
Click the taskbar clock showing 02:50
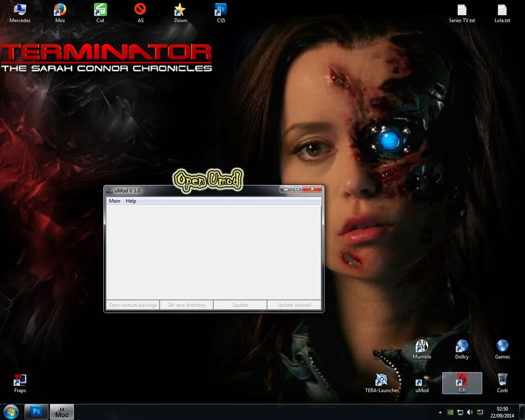pos(502,412)
